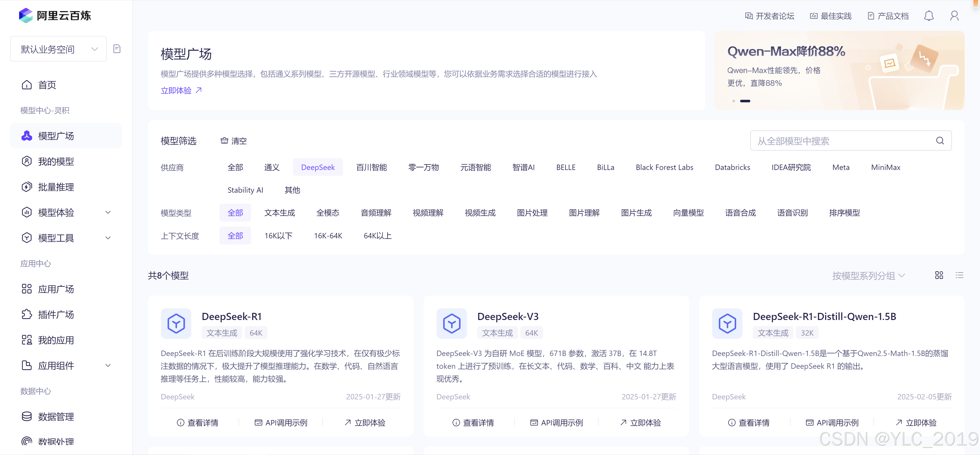This screenshot has width=980, height=455.
Task: Open 首页 home in sidebar
Action: click(66, 85)
